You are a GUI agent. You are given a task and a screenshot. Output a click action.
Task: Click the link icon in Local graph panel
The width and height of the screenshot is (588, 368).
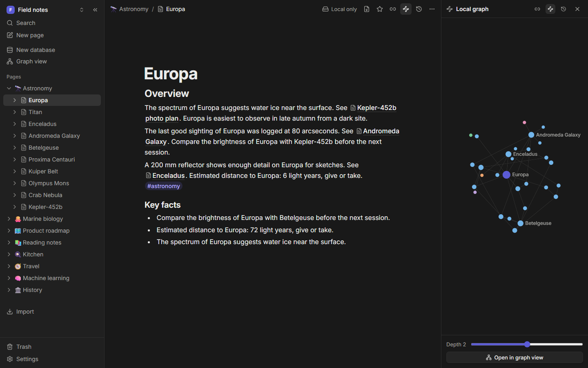[x=537, y=9]
